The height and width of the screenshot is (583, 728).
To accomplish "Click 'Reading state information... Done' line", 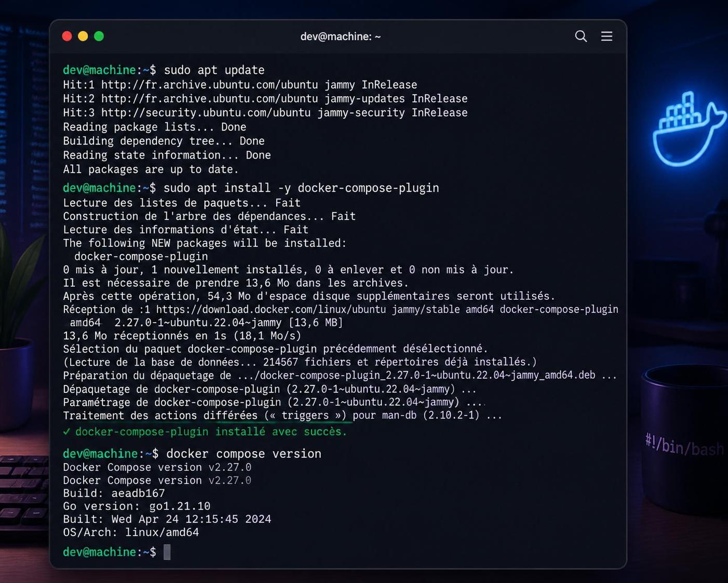I will 167,155.
